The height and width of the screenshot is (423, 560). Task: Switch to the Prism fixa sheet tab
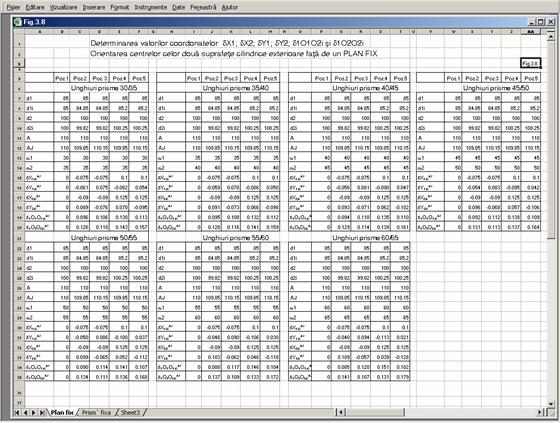[x=96, y=412]
